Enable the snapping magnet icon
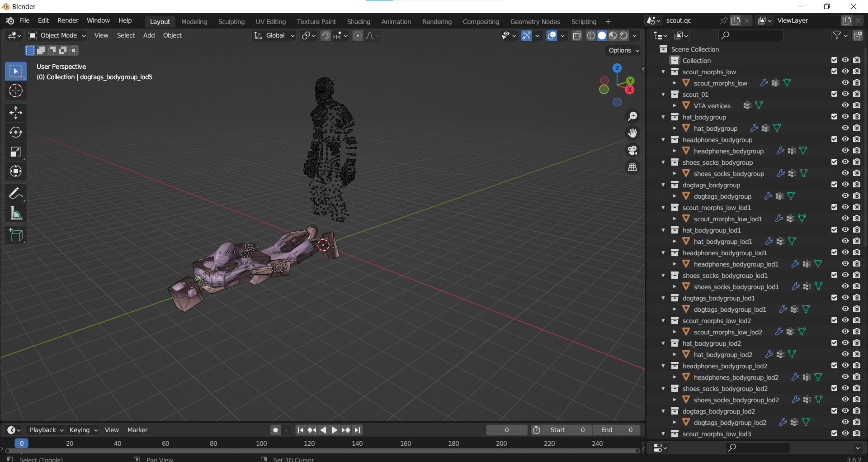The width and height of the screenshot is (868, 462). tap(325, 35)
